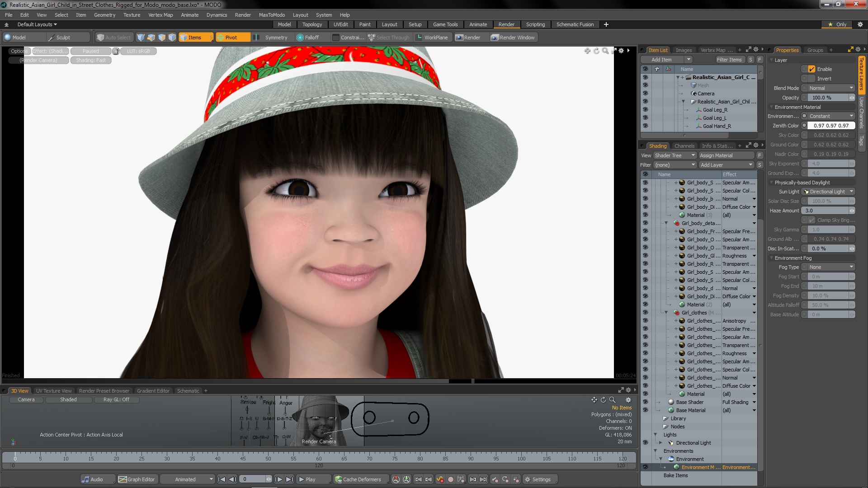
Task: Expand the Directional Light item
Action: (661, 443)
